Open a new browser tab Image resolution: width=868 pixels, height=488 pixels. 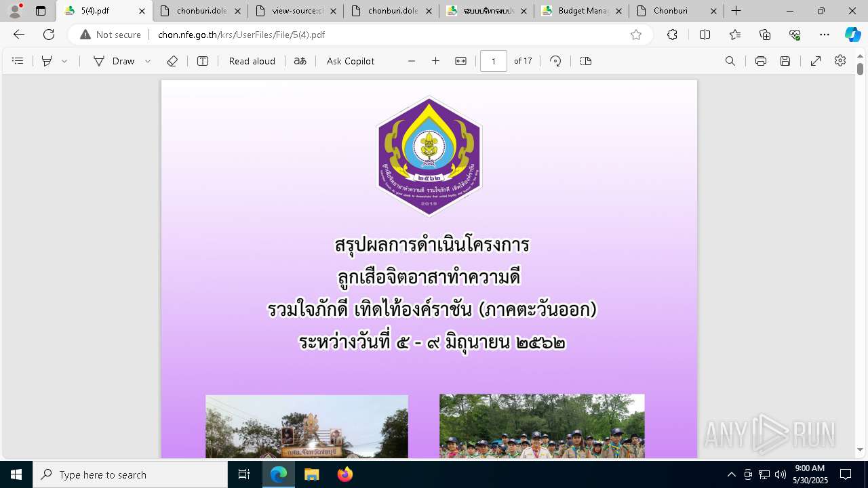click(x=736, y=11)
